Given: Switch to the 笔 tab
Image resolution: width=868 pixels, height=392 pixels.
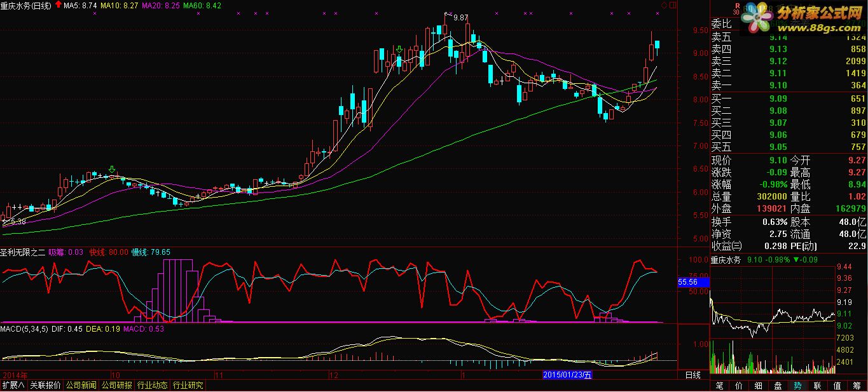Looking at the screenshot, I should pos(719,386).
